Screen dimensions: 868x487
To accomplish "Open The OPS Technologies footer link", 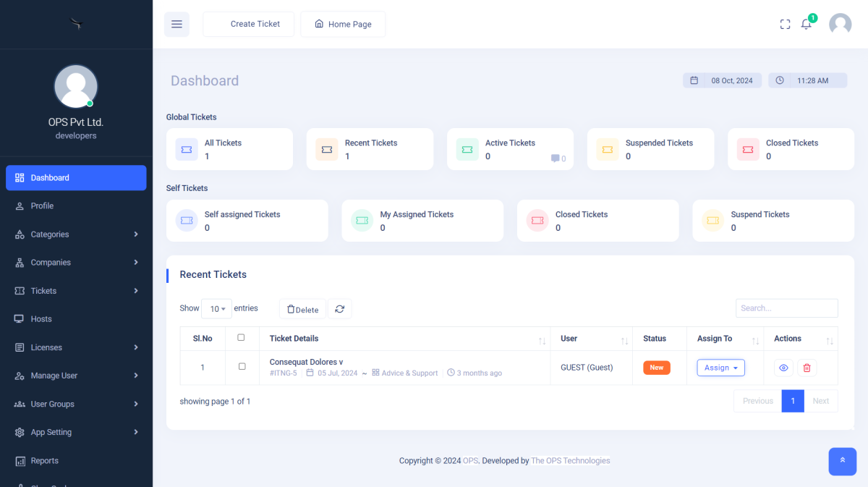I will pyautogui.click(x=570, y=461).
